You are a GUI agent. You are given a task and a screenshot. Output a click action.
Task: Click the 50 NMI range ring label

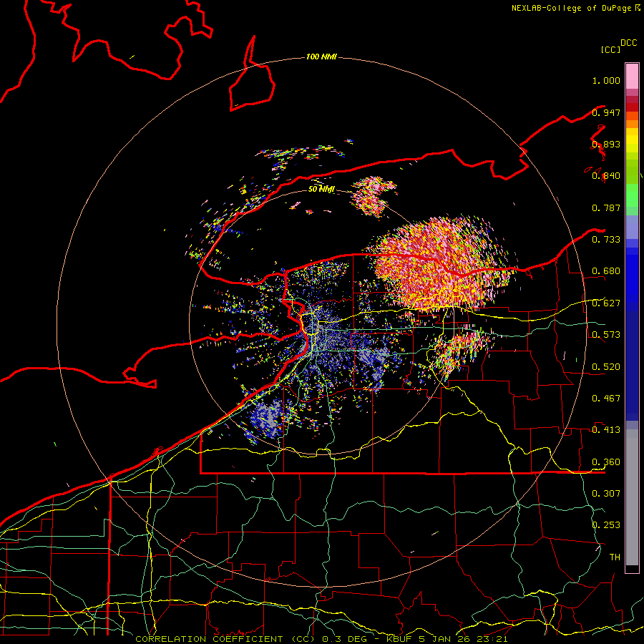coord(321,189)
